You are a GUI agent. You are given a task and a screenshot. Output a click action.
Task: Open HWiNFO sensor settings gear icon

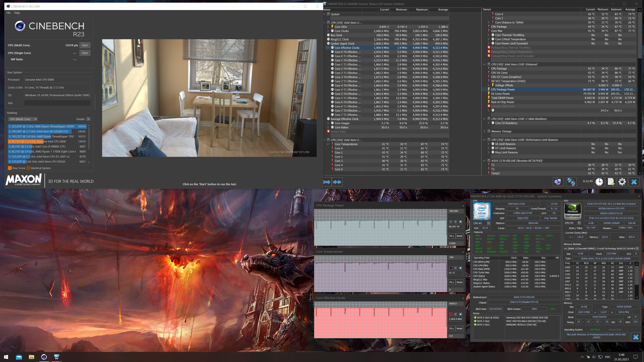(622, 182)
